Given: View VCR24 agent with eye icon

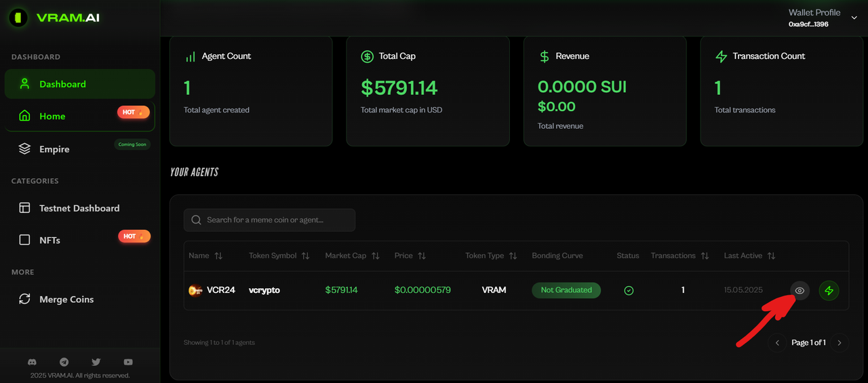Looking at the screenshot, I should point(800,290).
